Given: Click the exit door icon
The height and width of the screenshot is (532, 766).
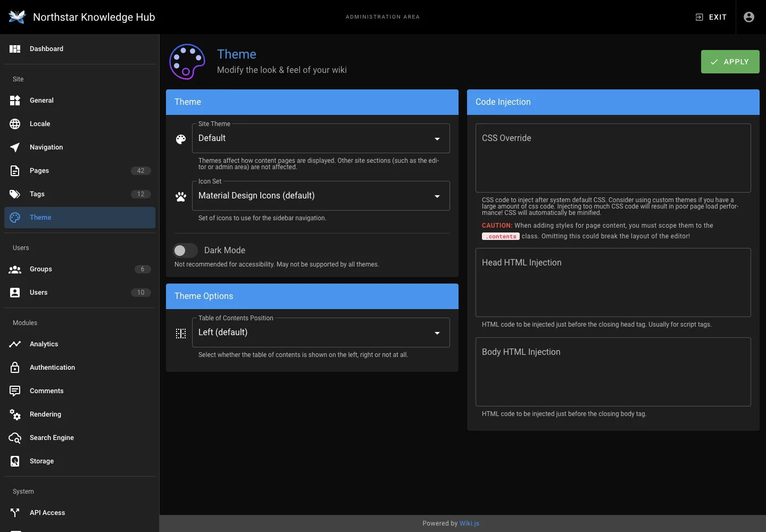Looking at the screenshot, I should 700,17.
